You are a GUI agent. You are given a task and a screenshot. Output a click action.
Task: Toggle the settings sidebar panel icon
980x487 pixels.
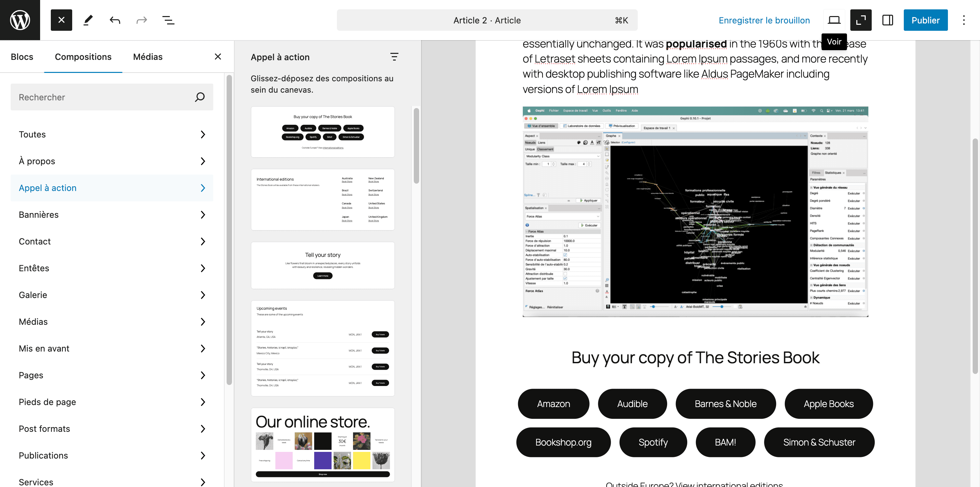pyautogui.click(x=887, y=20)
